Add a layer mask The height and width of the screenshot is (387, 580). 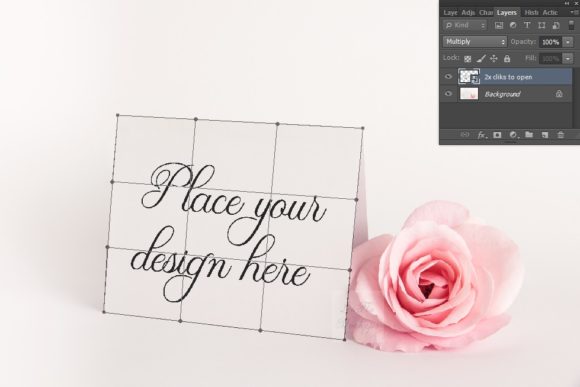[x=497, y=135]
